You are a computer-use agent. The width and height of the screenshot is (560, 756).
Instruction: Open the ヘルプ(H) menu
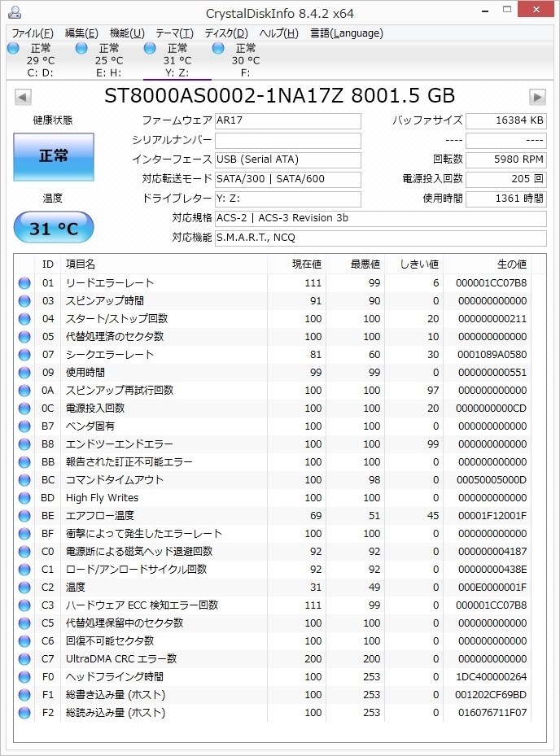[279, 33]
